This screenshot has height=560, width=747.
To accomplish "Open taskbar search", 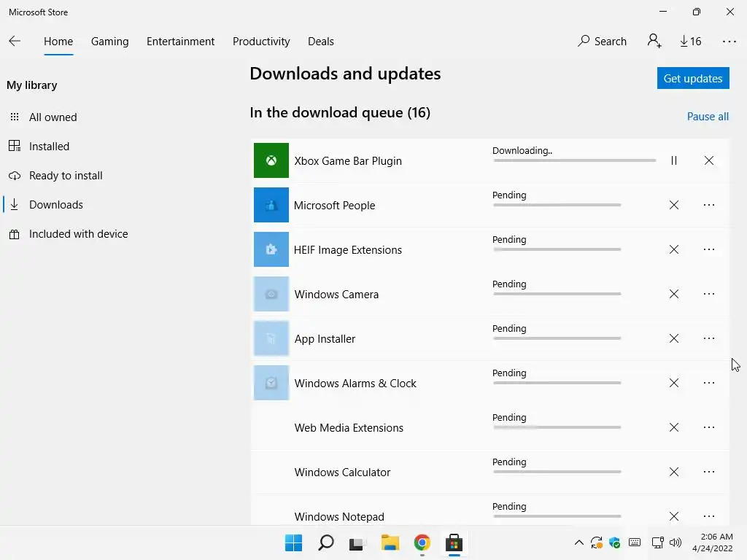I will [x=326, y=542].
